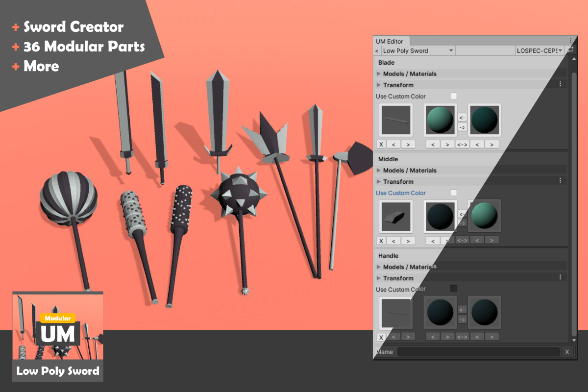Expand Blade Transform foldout
This screenshot has width=588, height=392.
point(379,85)
